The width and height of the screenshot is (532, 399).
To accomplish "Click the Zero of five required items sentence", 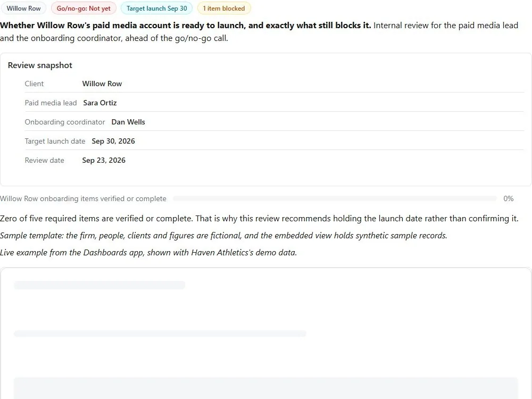I will (259, 219).
